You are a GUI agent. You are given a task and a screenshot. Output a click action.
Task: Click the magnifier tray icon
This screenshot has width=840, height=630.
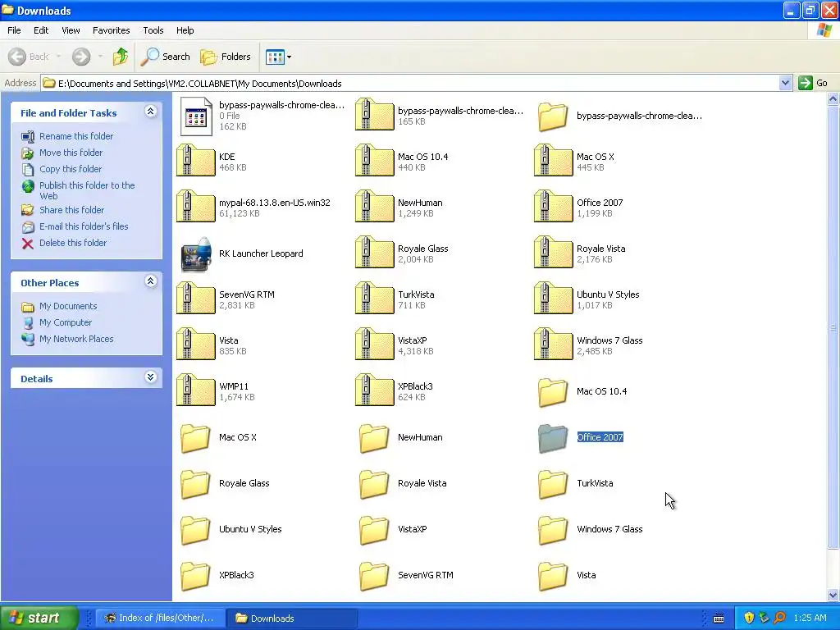779,618
